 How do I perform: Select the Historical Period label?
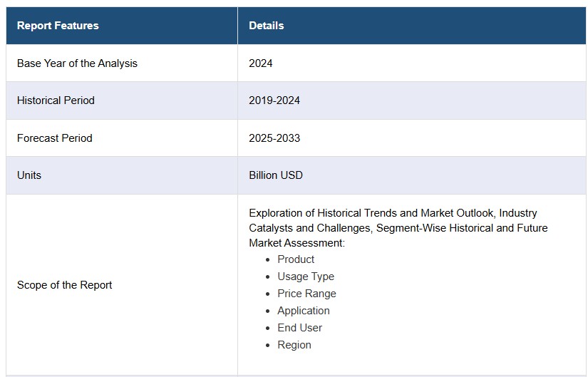pyautogui.click(x=56, y=100)
